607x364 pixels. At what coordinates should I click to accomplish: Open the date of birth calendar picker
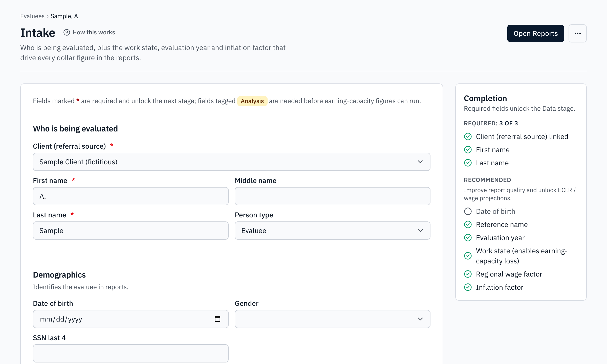click(218, 319)
